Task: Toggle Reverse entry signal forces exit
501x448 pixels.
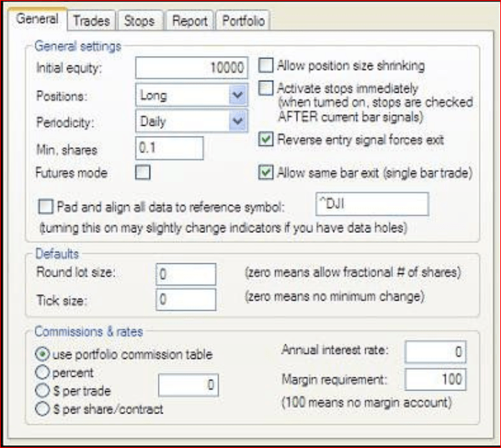Action: [266, 139]
